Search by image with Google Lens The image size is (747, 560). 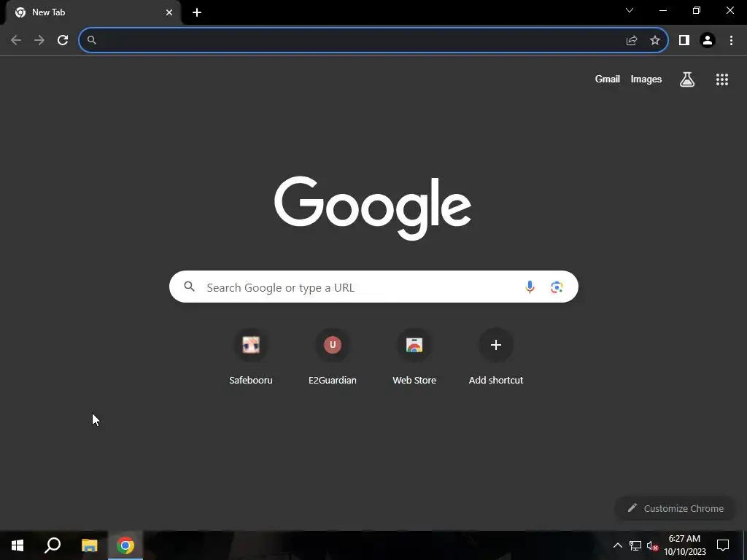(557, 287)
